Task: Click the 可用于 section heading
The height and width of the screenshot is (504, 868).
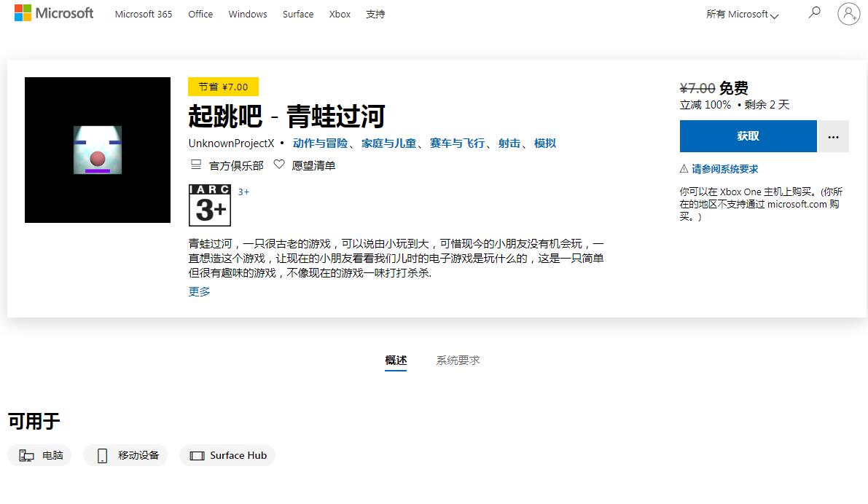Action: [x=34, y=422]
